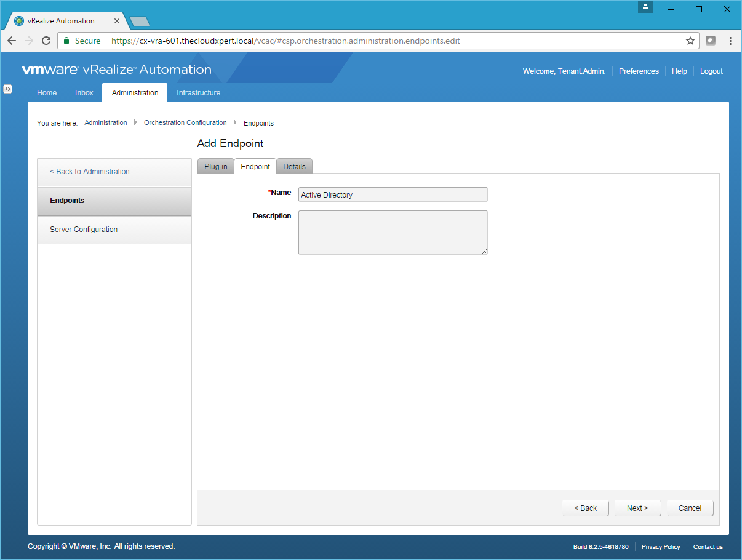742x560 pixels.
Task: Click the green Secure padlock icon
Action: tap(66, 41)
